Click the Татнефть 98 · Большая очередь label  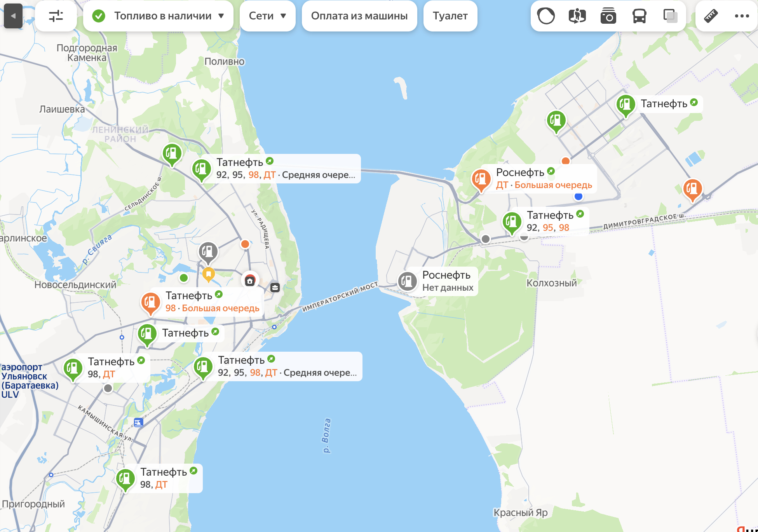coord(212,302)
